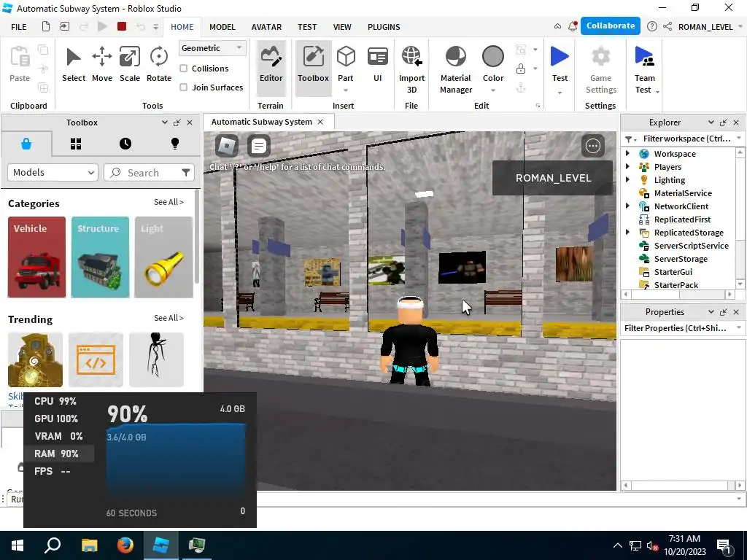
Task: Open the FILE menu
Action: (18, 27)
